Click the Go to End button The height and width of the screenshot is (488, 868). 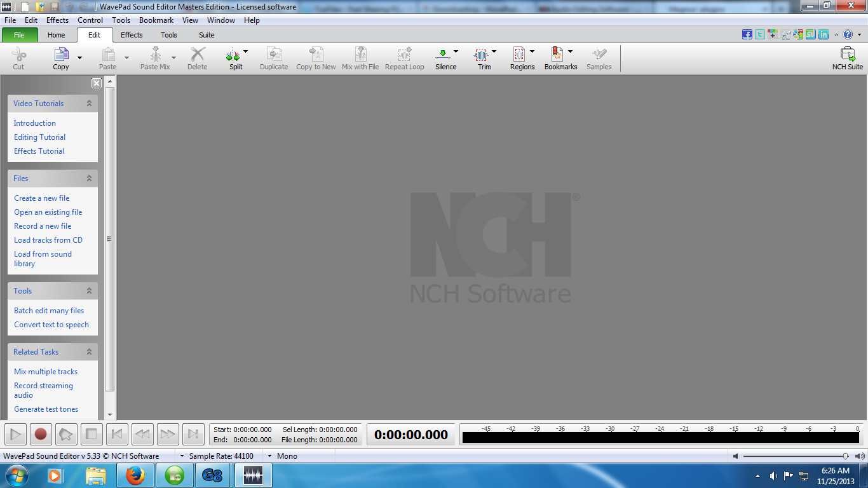193,434
